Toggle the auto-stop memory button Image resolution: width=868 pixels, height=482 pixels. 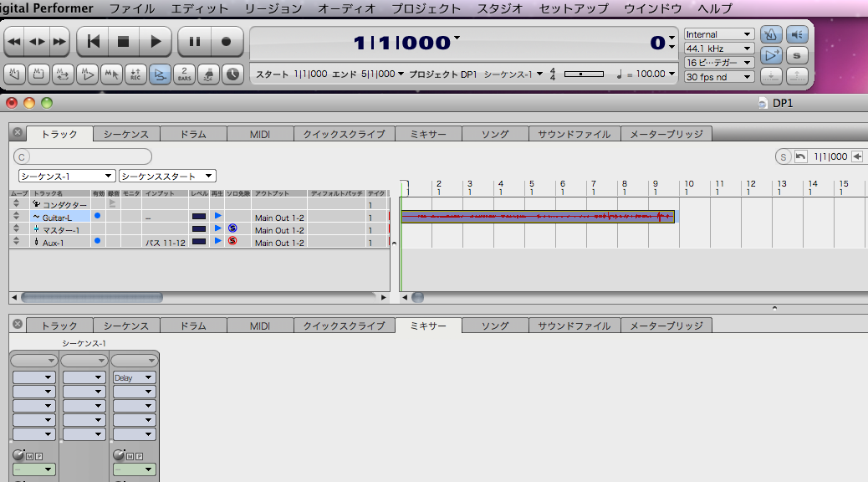tap(38, 74)
